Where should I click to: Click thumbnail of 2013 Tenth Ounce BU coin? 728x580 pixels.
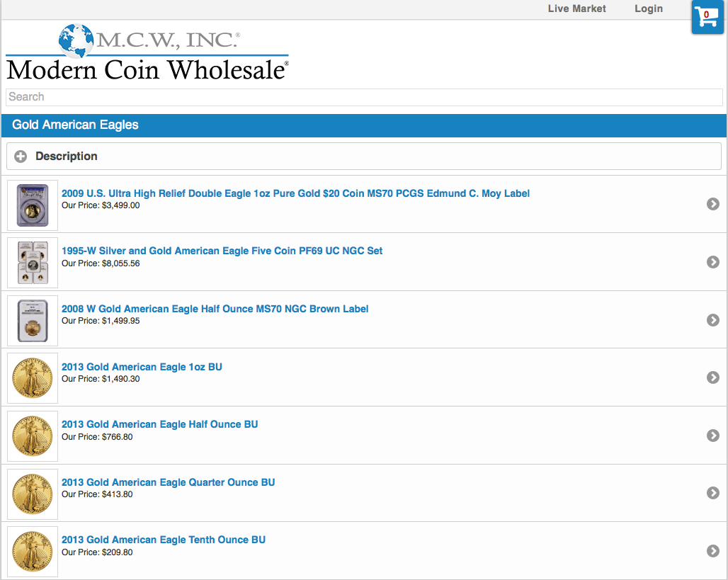[33, 552]
